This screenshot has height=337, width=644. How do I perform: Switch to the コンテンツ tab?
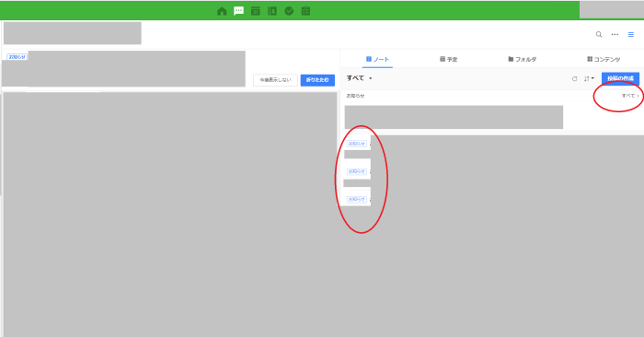point(604,59)
